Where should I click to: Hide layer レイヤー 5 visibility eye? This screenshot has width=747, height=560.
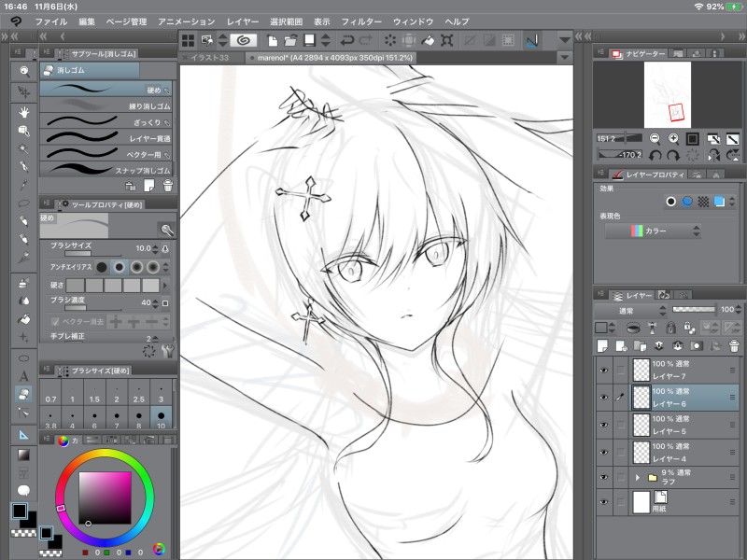click(604, 425)
